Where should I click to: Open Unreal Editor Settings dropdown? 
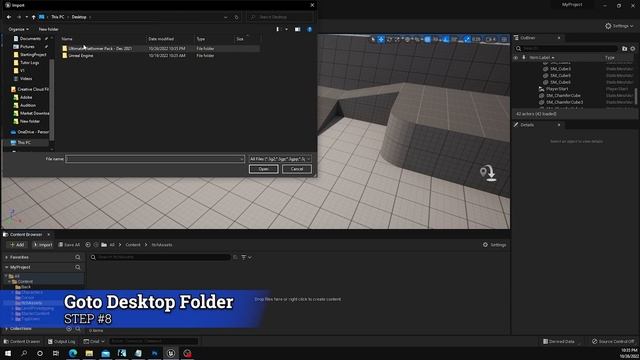click(x=619, y=26)
